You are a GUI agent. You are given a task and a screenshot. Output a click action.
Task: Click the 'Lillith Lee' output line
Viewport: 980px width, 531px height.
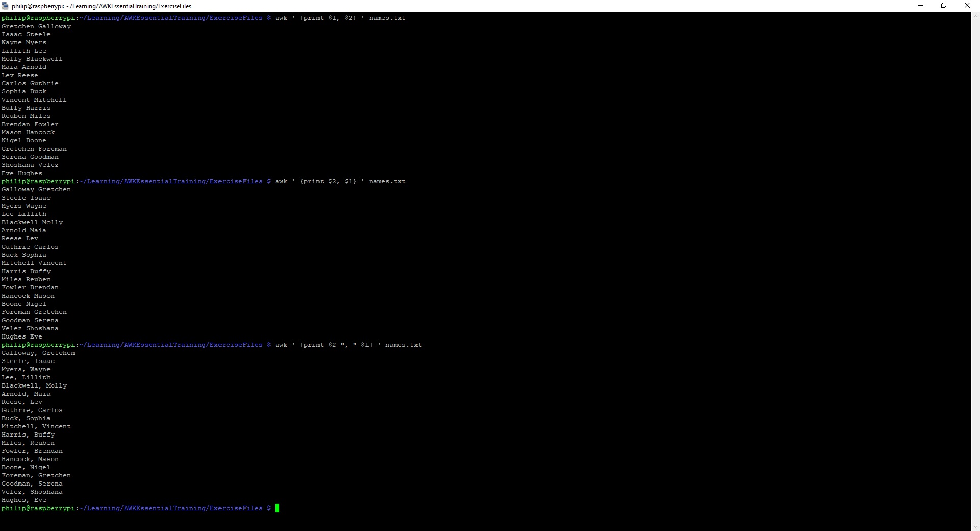point(24,51)
